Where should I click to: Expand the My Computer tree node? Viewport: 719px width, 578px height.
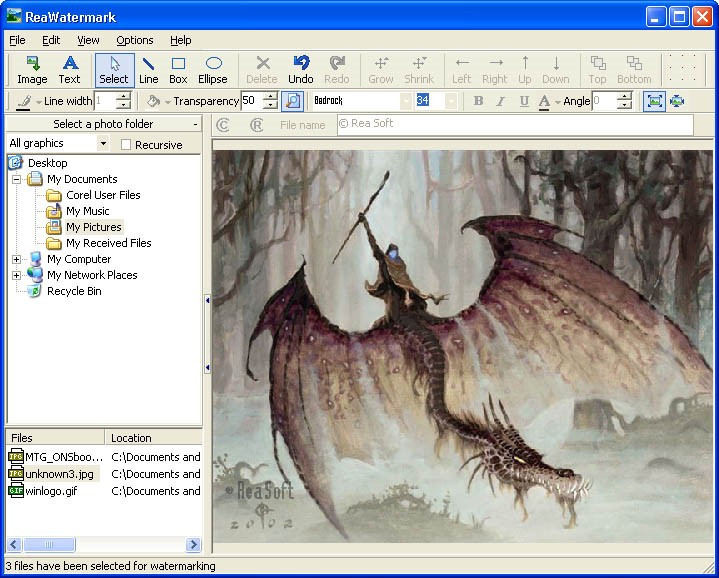(17, 259)
